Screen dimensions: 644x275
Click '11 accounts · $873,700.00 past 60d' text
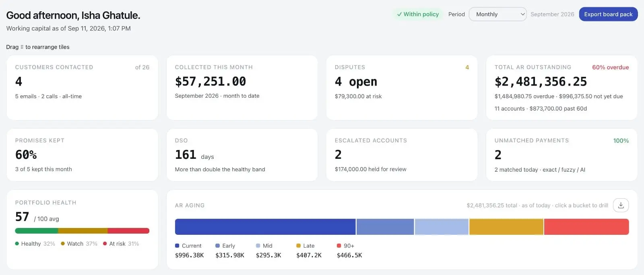[541, 109]
